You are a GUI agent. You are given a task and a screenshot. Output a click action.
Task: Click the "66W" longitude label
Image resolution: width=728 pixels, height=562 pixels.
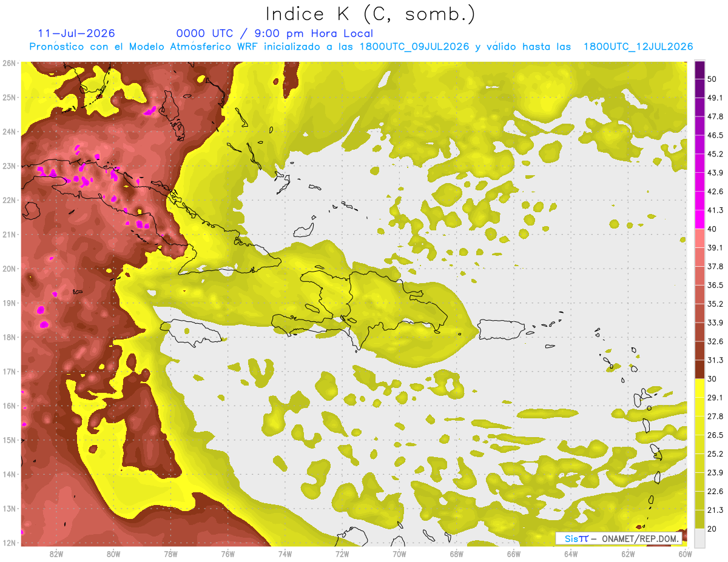tap(514, 554)
